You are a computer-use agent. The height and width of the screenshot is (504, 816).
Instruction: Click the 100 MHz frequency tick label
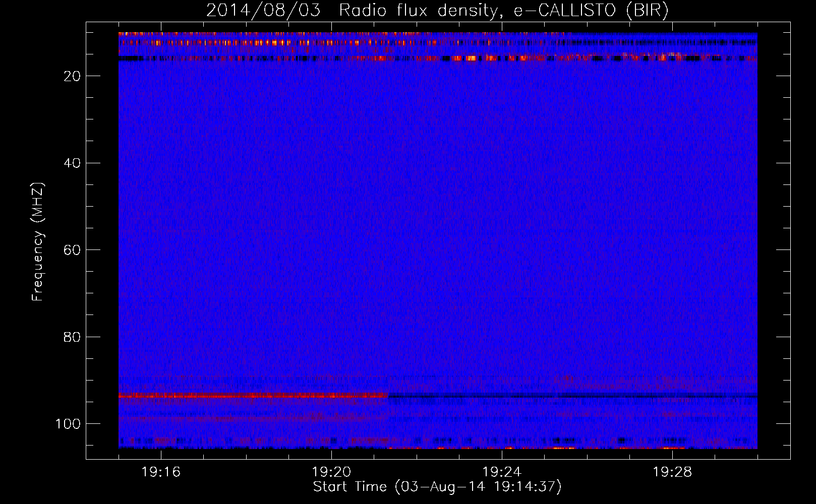coord(68,424)
